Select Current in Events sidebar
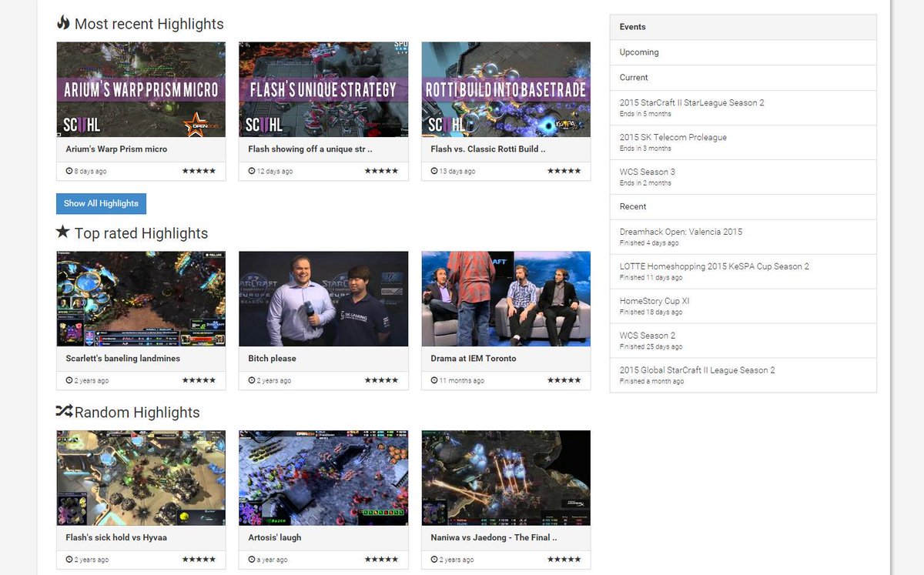 click(743, 77)
